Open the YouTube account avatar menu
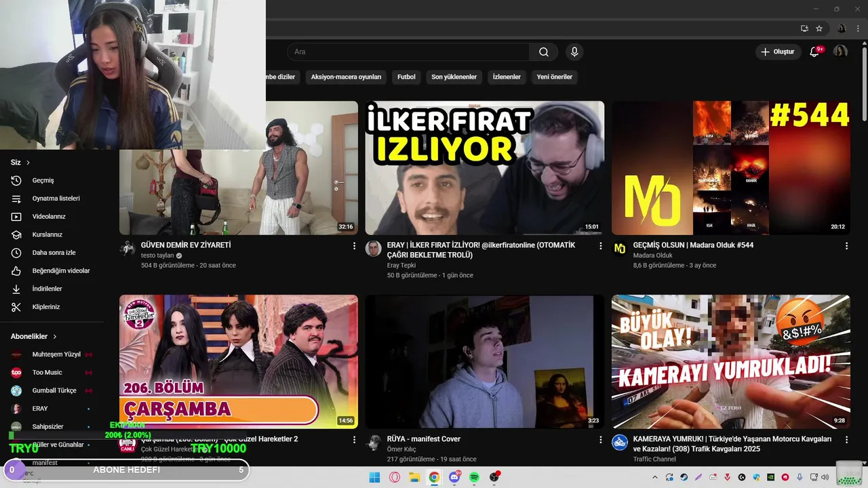 coord(840,52)
